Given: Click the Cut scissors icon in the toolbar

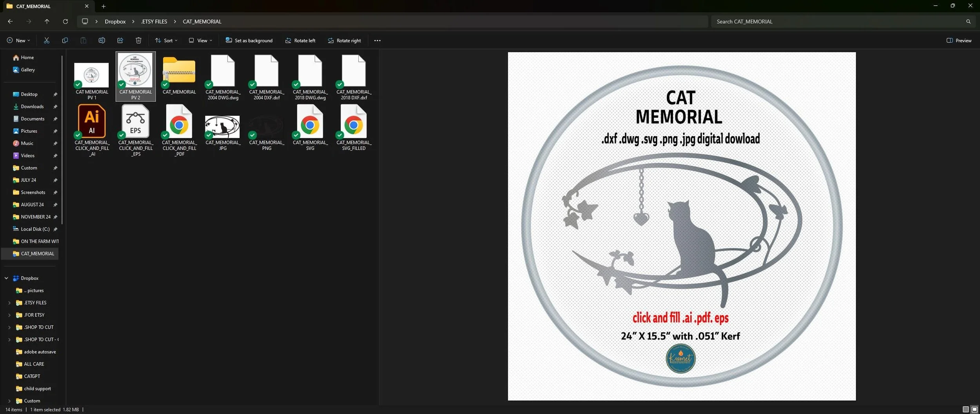Looking at the screenshot, I should (47, 40).
